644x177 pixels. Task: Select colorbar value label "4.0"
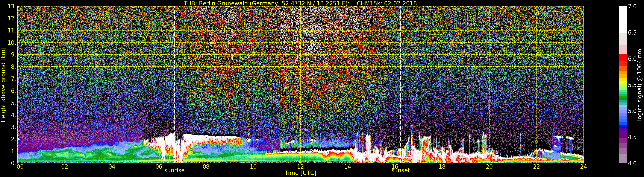pyautogui.click(x=632, y=163)
